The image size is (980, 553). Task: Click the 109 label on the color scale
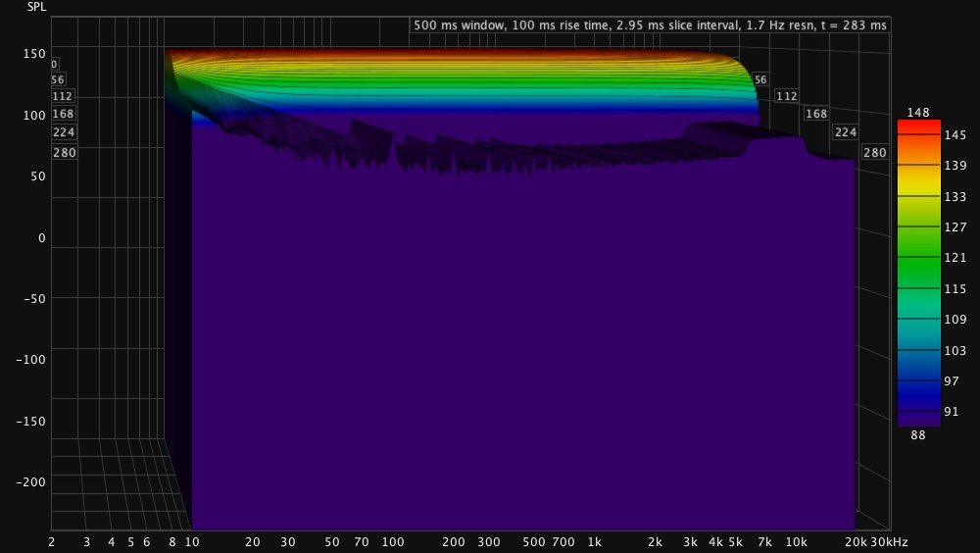pos(955,319)
